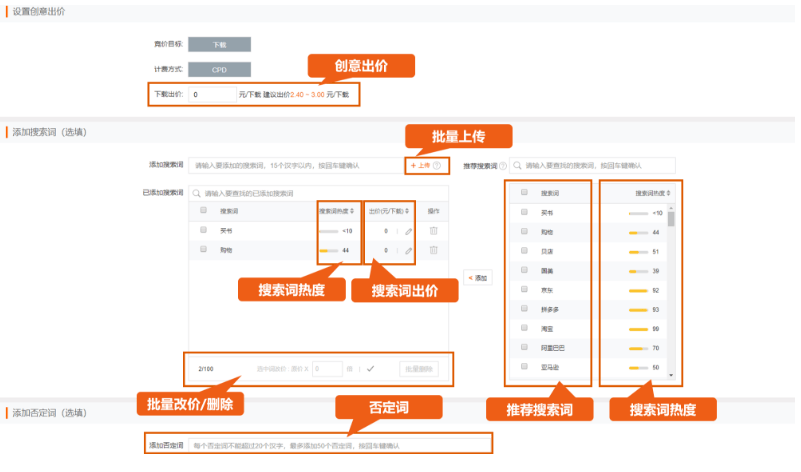This screenshot has height=472, width=801.
Task: Click the heat bar of 淘宝 showing 99
Action: pyautogui.click(x=639, y=329)
